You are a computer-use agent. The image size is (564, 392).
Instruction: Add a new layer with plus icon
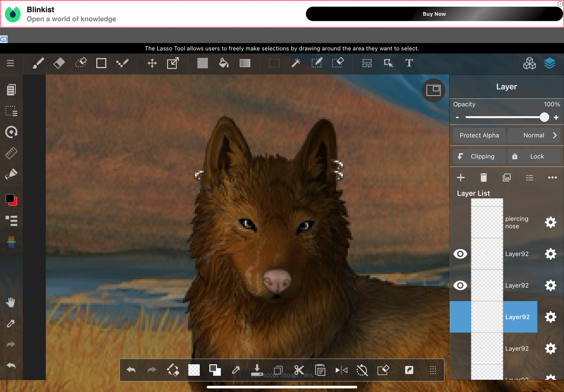click(461, 177)
